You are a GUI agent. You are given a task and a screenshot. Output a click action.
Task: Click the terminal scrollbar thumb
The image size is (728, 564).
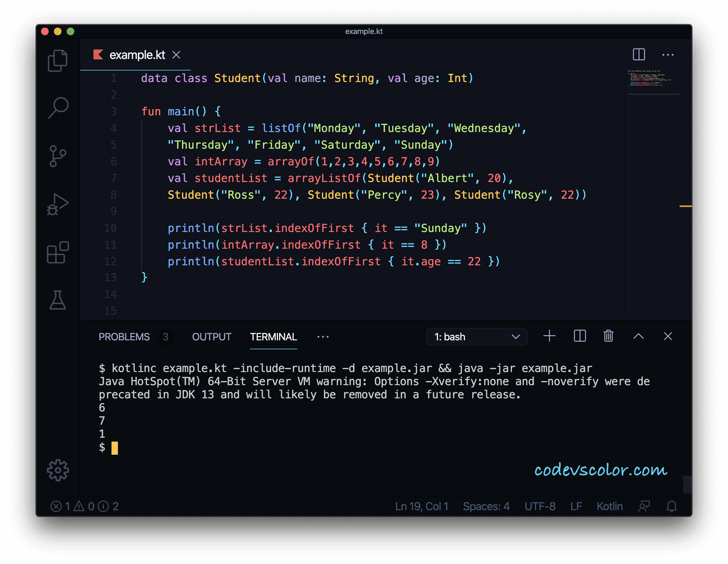click(687, 484)
